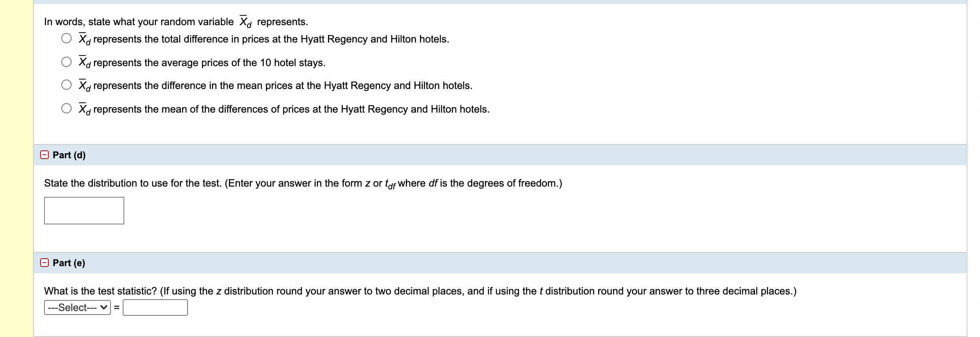Select the radio option about total difference in prices
980x337 pixels.
pyautogui.click(x=65, y=38)
